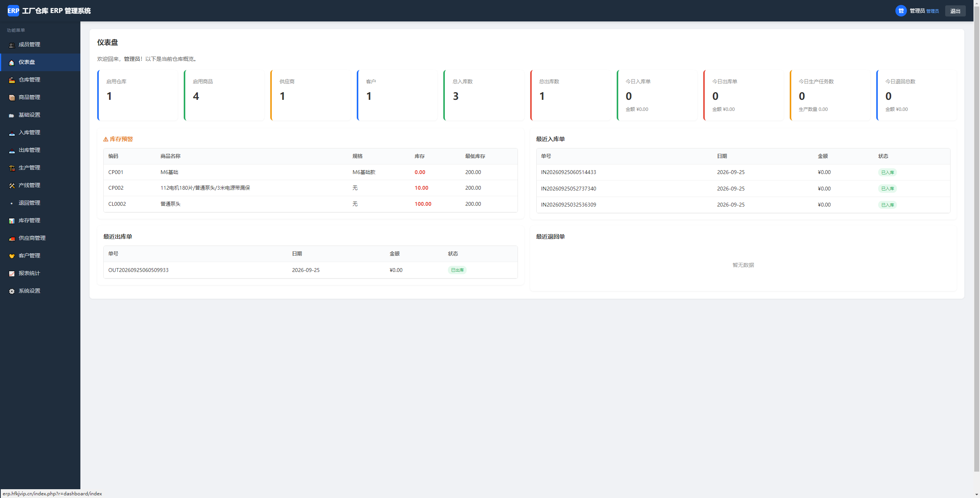980x498 pixels.
Task: Select 报表统计 from the function menu
Action: [x=40, y=273]
